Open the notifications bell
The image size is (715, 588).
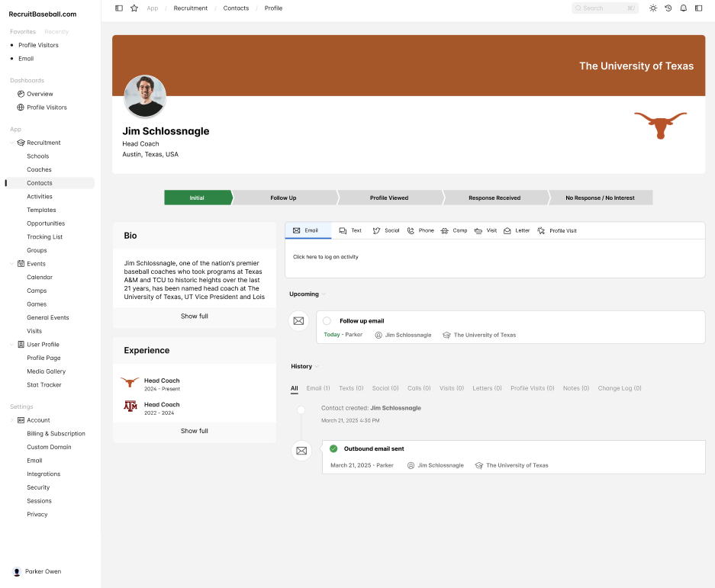click(x=683, y=8)
